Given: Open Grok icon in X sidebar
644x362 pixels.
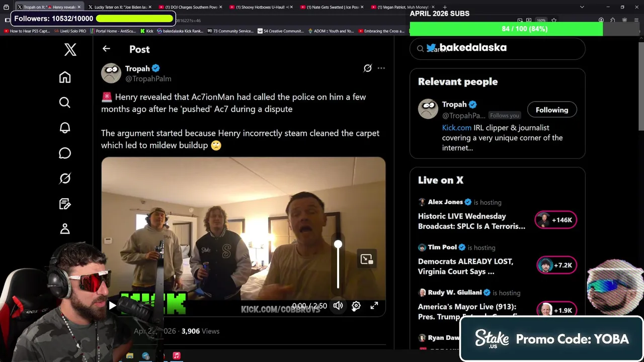Looking at the screenshot, I should (x=65, y=178).
